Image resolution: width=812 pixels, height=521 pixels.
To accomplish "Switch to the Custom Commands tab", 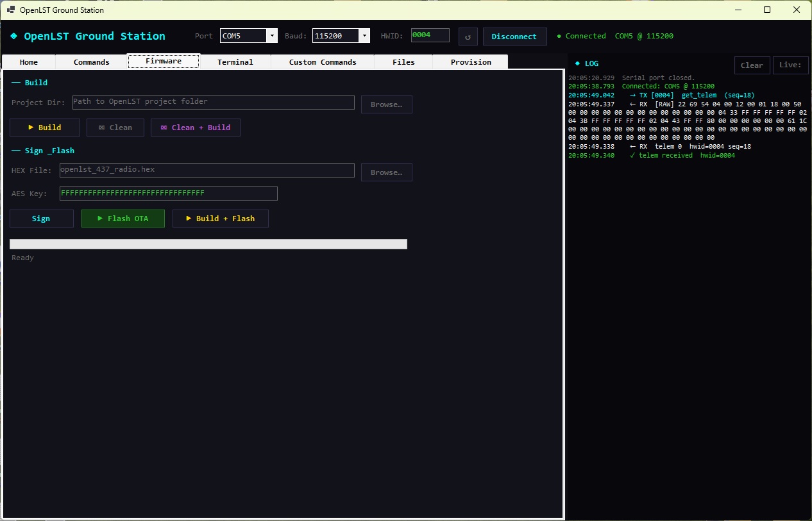I will click(x=324, y=62).
